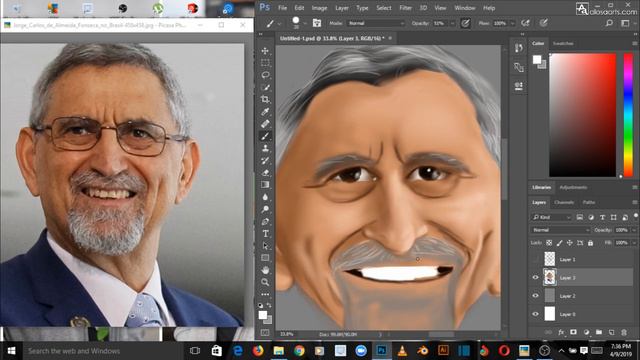Select the Brush tool in the toolbox
Image resolution: width=640 pixels, height=360 pixels.
coord(265,136)
